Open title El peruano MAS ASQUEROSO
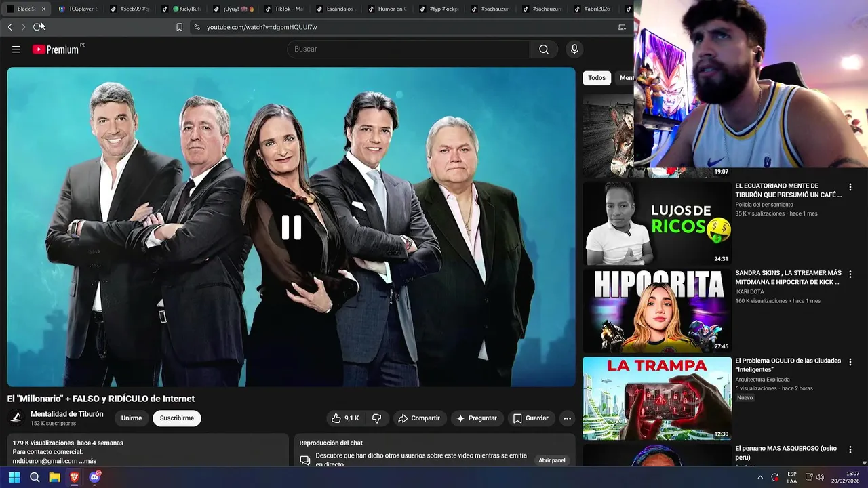The height and width of the screenshot is (488, 868). coord(787,453)
